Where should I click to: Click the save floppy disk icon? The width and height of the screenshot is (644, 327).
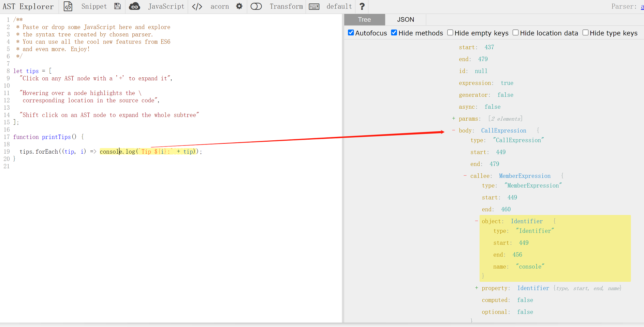[x=117, y=6]
